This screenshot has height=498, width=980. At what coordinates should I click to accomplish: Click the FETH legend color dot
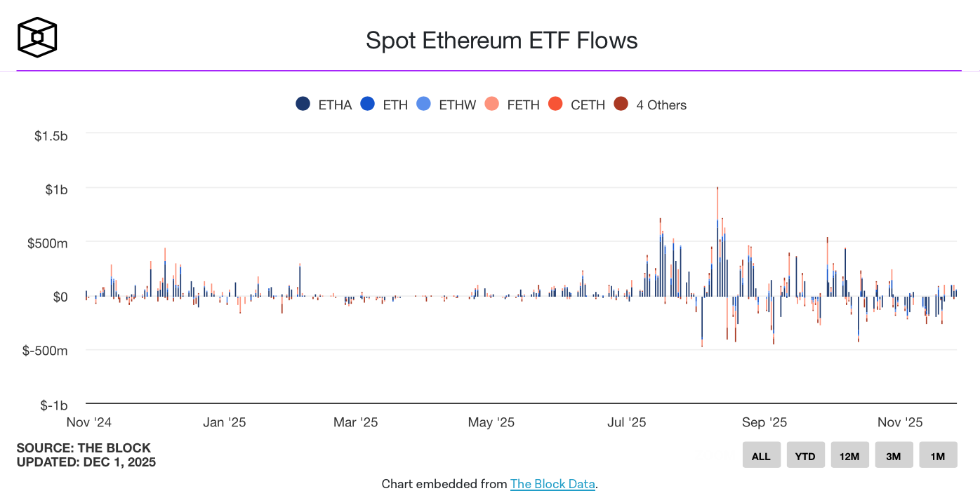point(491,105)
